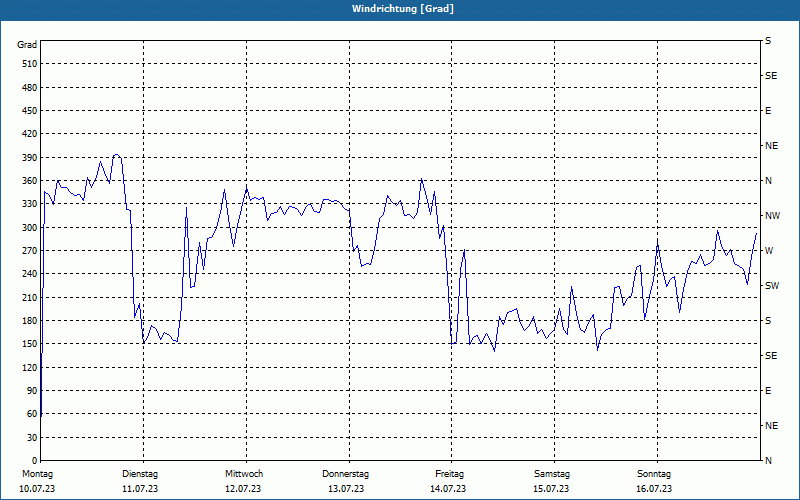The image size is (800, 500).
Task: Pick the date label 15.07.23
Action: click(x=551, y=489)
